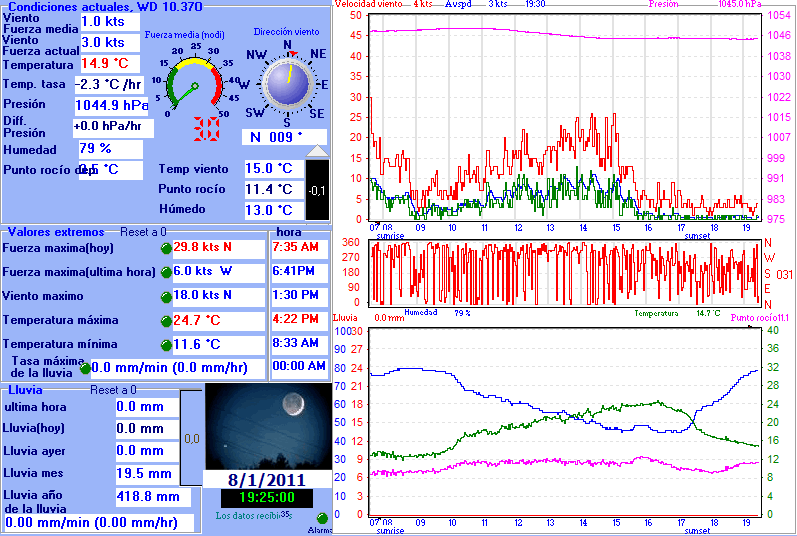797x536 pixels.
Task: Click the black trend indicator showing -0,1
Action: pyautogui.click(x=316, y=190)
